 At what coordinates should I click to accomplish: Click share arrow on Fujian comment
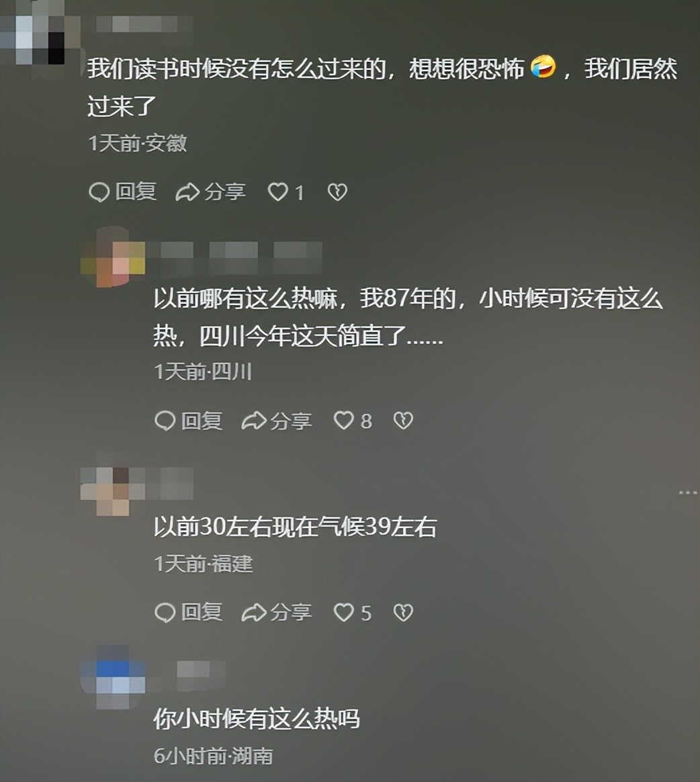pyautogui.click(x=253, y=613)
